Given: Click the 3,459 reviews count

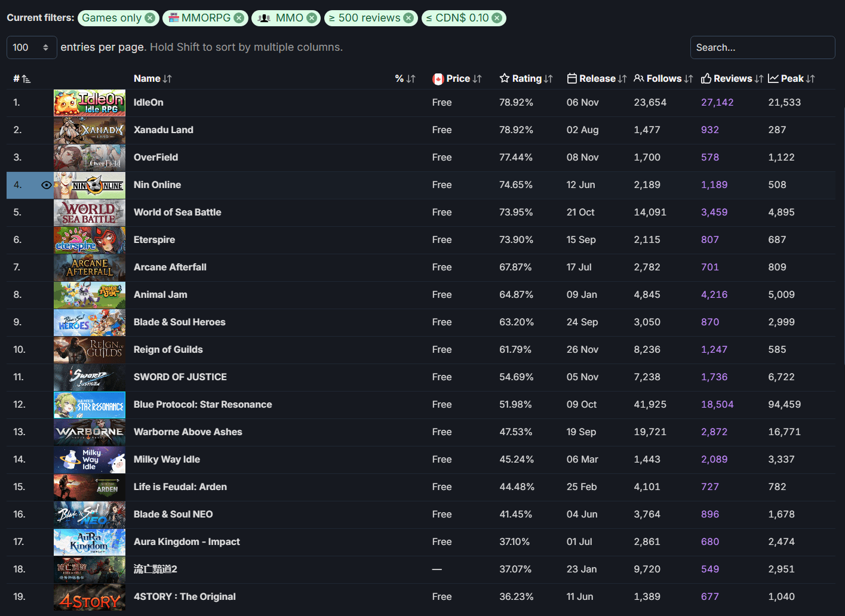Looking at the screenshot, I should click(714, 212).
